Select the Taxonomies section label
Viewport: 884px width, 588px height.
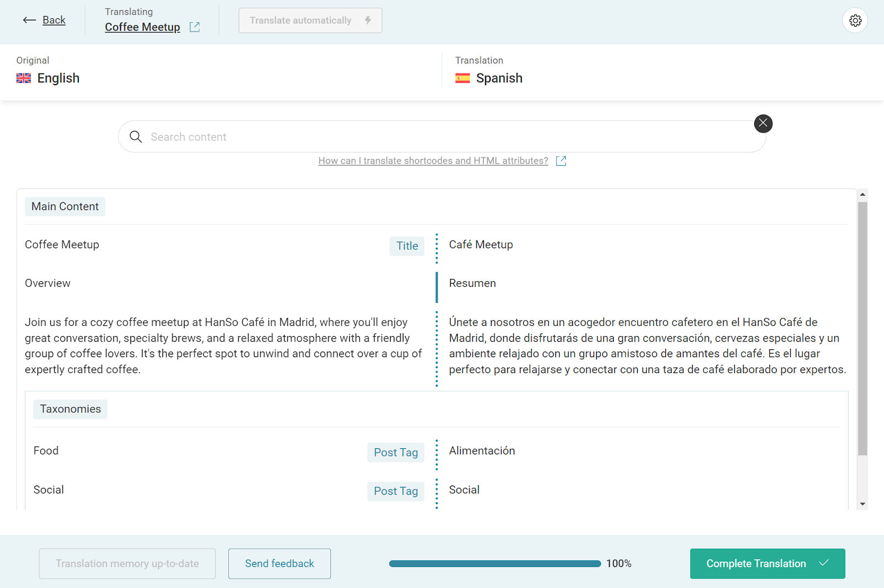click(70, 409)
